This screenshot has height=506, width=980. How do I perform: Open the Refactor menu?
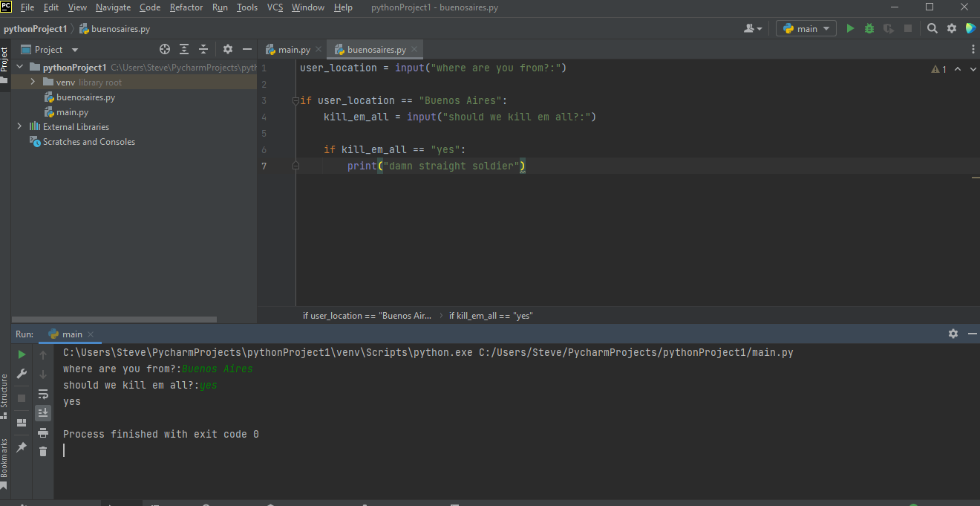point(186,7)
